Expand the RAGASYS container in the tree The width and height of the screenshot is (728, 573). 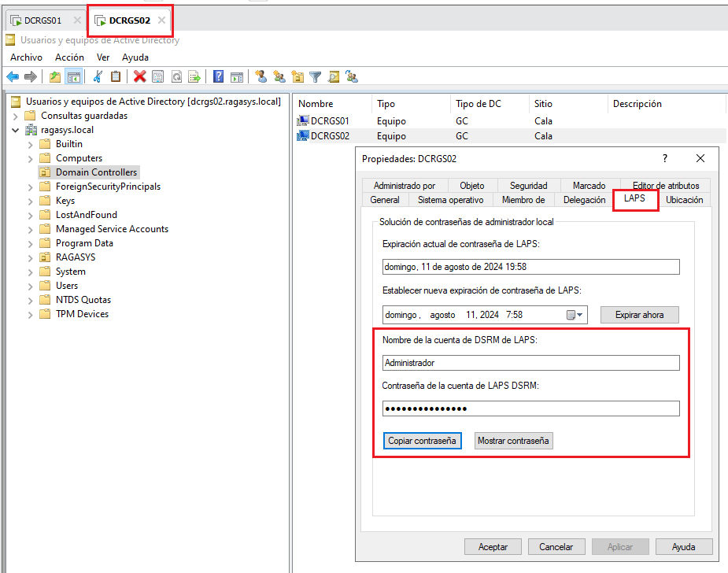30,257
